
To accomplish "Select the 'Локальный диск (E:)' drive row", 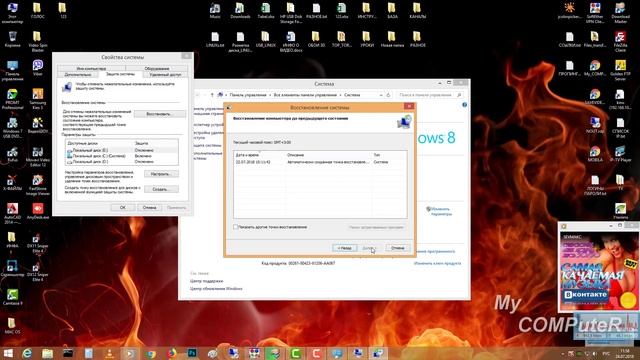I will pos(122,150).
